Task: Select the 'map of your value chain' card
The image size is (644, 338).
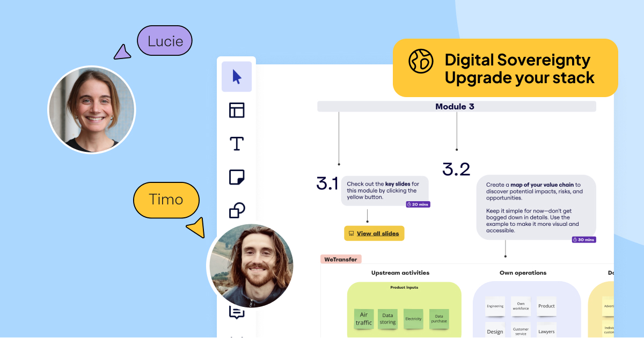Action: pos(536,207)
